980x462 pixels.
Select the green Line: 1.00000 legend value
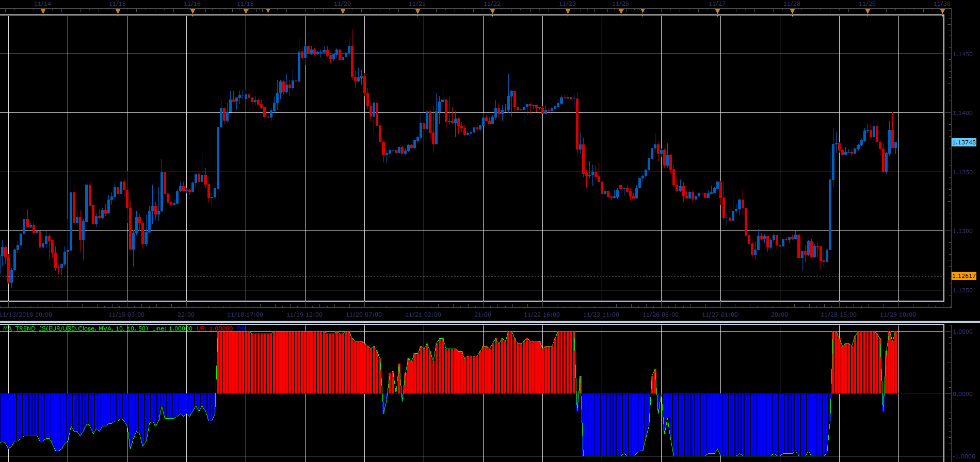pyautogui.click(x=172, y=328)
